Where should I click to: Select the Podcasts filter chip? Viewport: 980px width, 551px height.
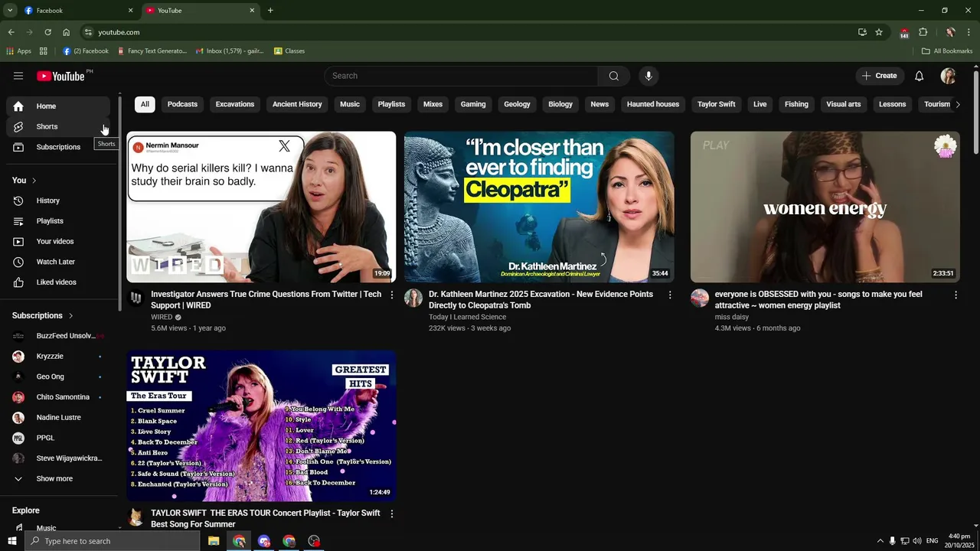point(182,104)
